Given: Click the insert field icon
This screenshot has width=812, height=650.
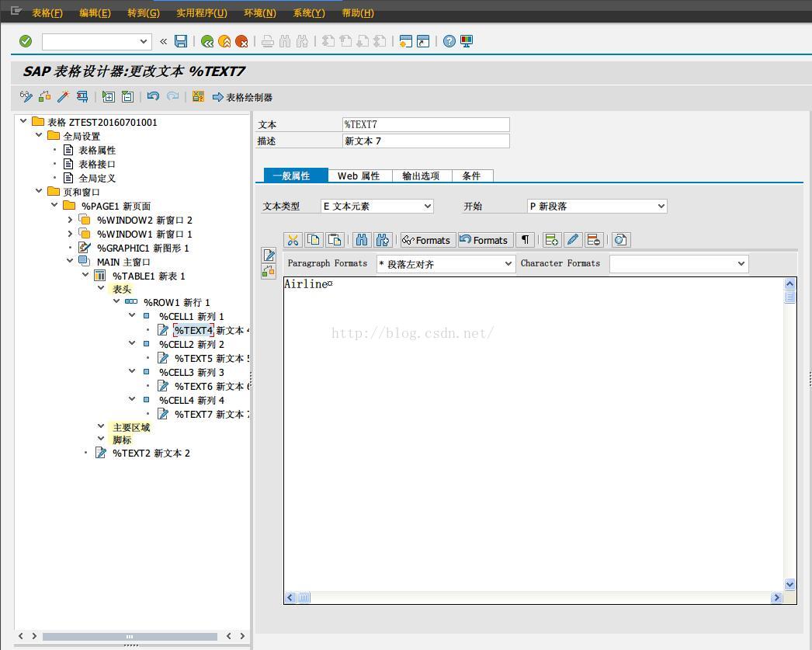Looking at the screenshot, I should (x=551, y=240).
